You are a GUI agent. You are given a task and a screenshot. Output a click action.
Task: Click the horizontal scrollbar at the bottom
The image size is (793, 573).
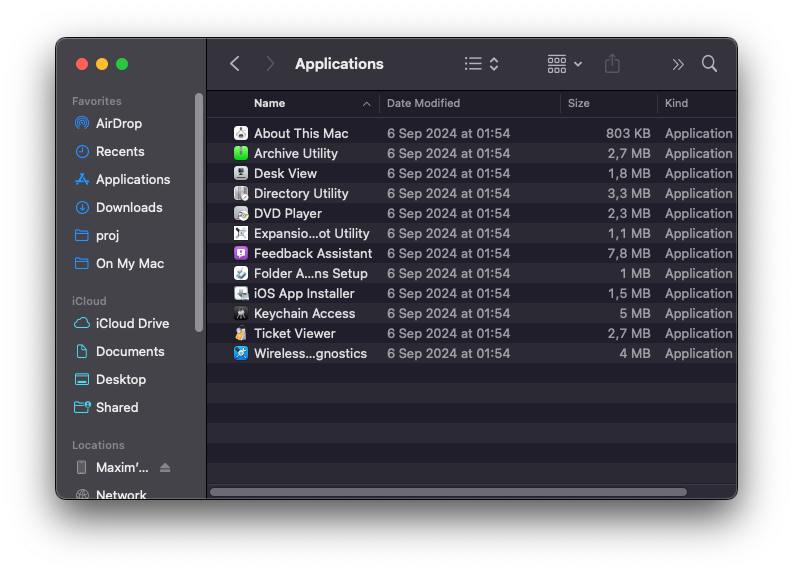point(448,492)
